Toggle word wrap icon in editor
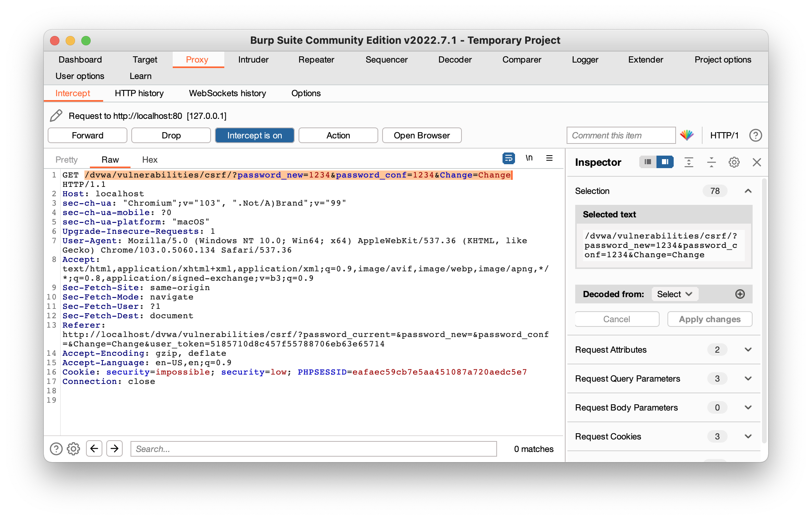 pyautogui.click(x=508, y=158)
